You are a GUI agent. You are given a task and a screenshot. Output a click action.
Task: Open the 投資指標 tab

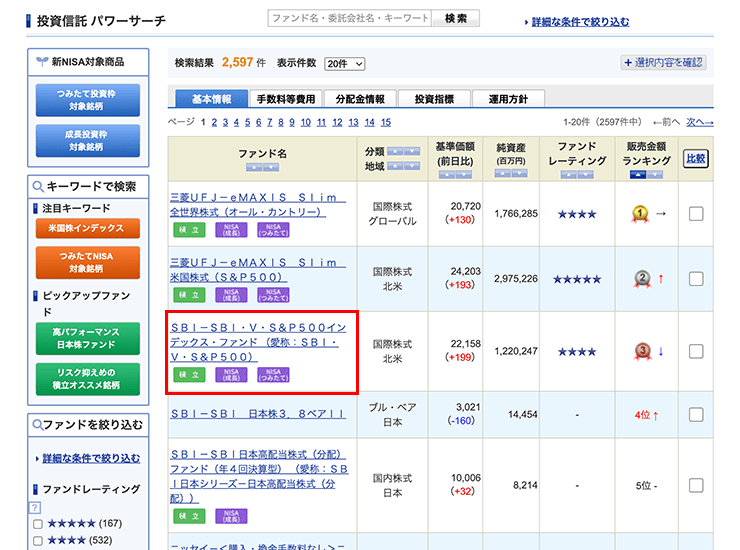[x=435, y=99]
